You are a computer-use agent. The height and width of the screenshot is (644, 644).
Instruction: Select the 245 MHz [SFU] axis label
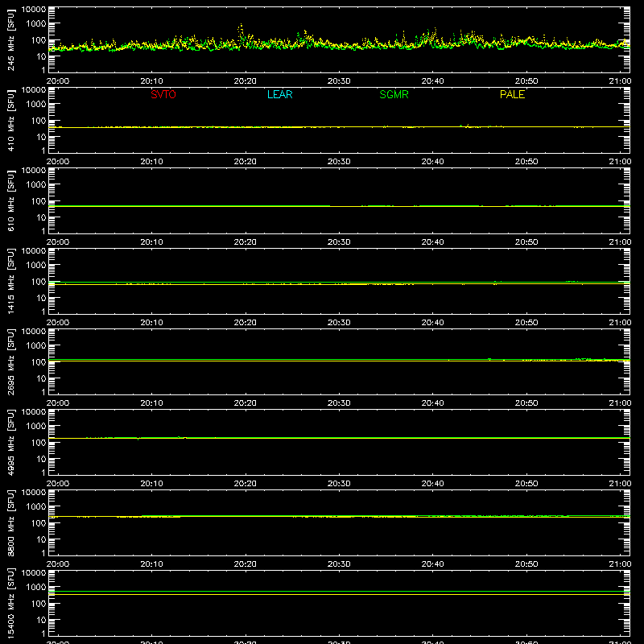click(10, 39)
